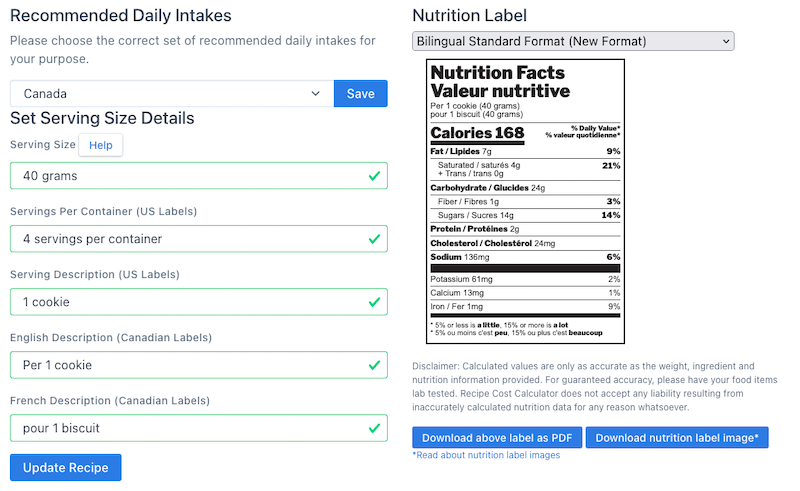Image resolution: width=800 pixels, height=491 pixels.
Task: Click the green checkmark in Serving Size field
Action: 374,176
